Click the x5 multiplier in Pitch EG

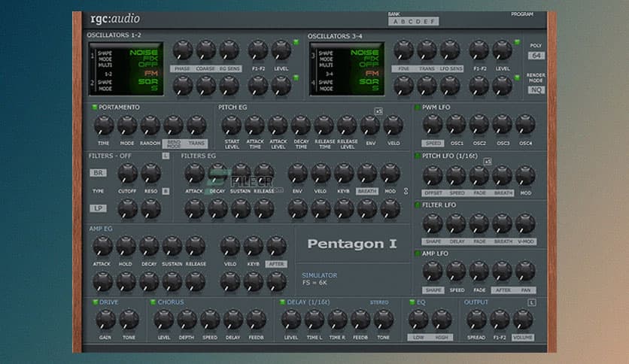click(x=378, y=111)
